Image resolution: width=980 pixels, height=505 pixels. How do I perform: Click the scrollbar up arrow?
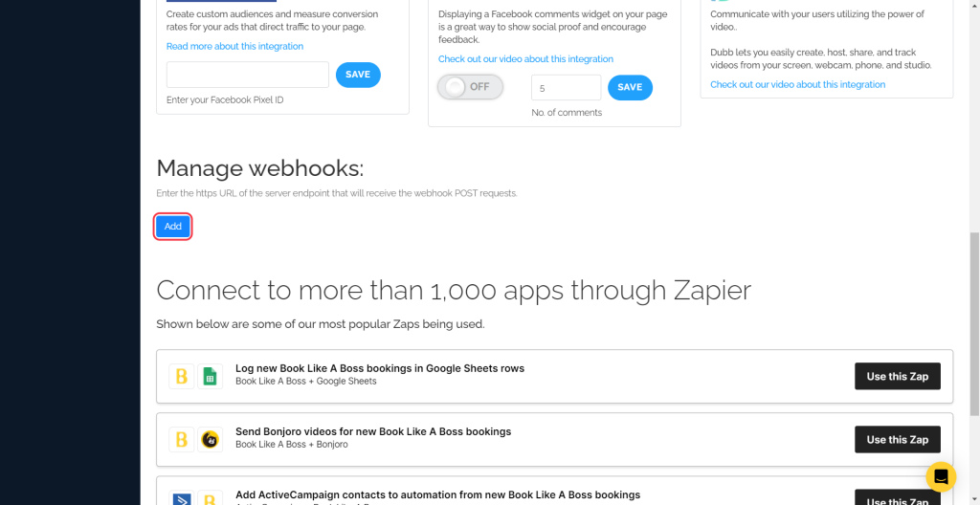click(974, 6)
